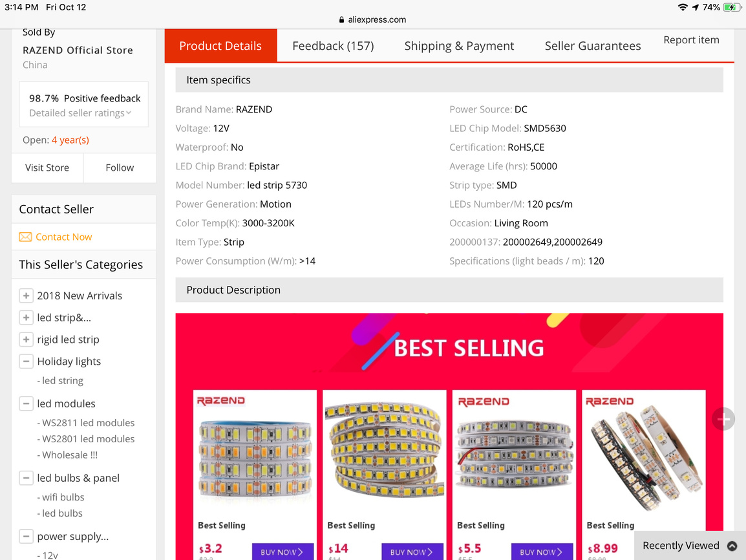Tap the floating plus circle icon
746x560 pixels.
(723, 419)
